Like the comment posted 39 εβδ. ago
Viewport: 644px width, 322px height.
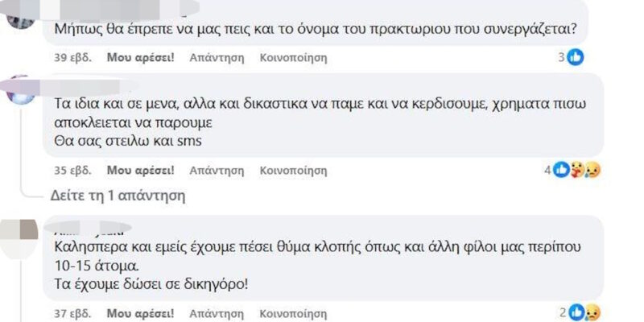point(140,57)
